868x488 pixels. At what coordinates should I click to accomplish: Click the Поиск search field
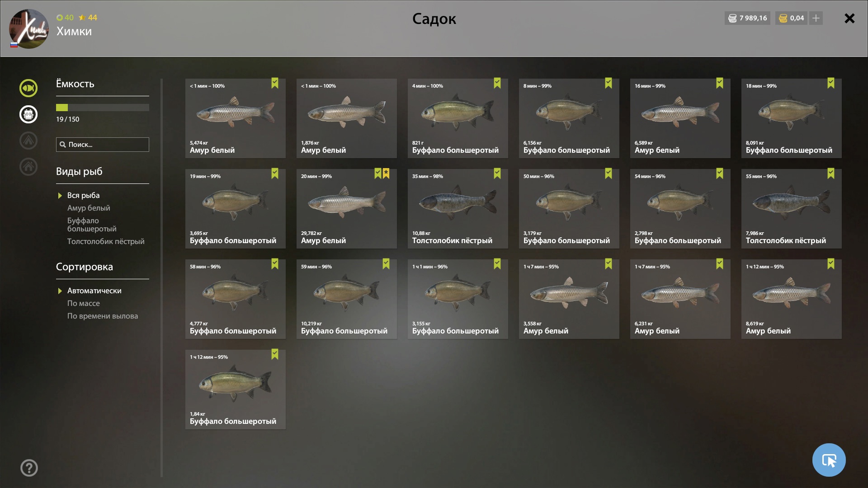click(103, 145)
